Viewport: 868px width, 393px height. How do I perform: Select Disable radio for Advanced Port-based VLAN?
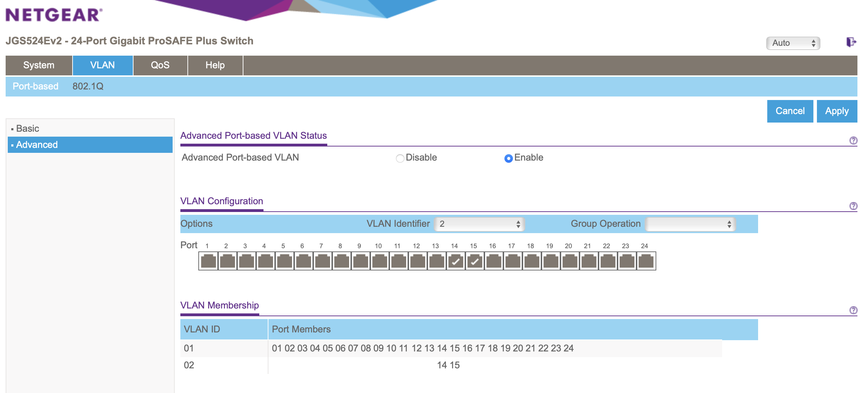400,158
